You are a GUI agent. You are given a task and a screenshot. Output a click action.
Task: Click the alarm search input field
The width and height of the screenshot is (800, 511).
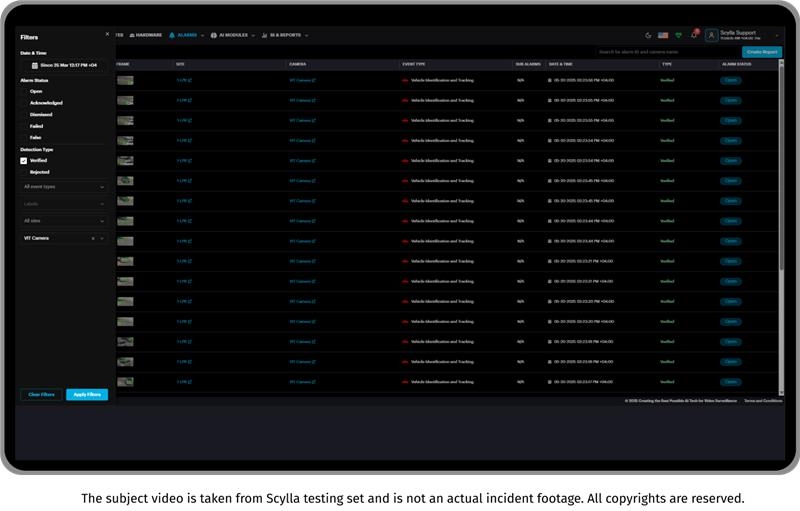(x=667, y=52)
